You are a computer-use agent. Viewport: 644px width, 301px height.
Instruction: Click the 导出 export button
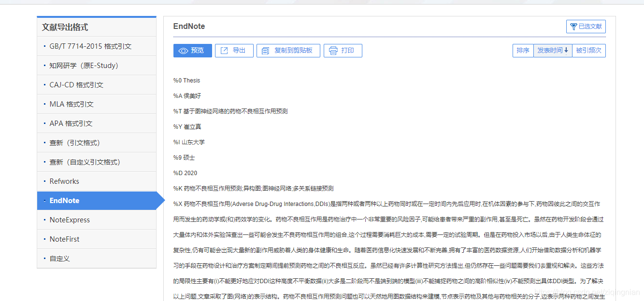pos(234,51)
